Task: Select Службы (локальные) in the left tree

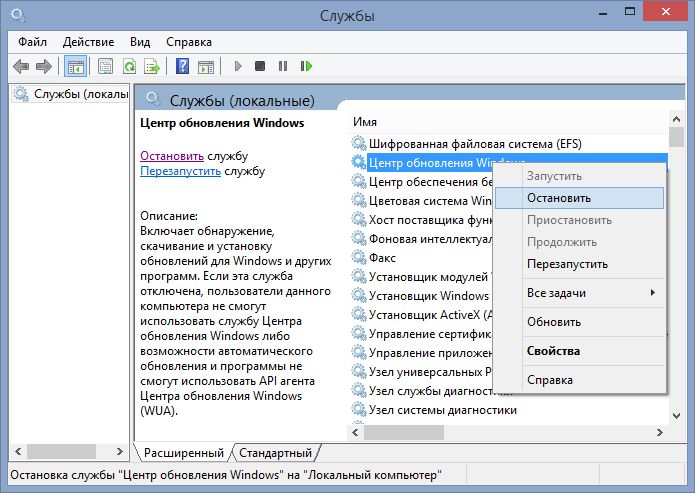Action: 78,94
